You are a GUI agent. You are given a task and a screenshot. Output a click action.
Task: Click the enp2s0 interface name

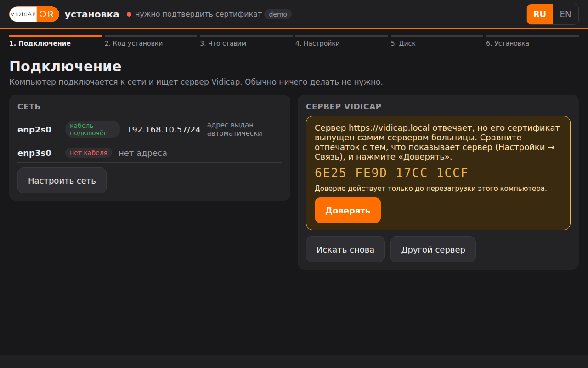coord(34,130)
